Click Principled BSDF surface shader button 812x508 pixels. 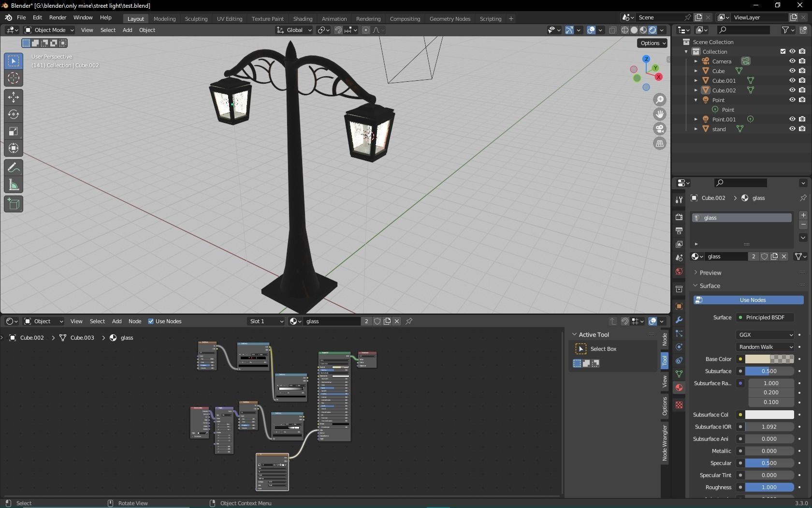point(765,317)
